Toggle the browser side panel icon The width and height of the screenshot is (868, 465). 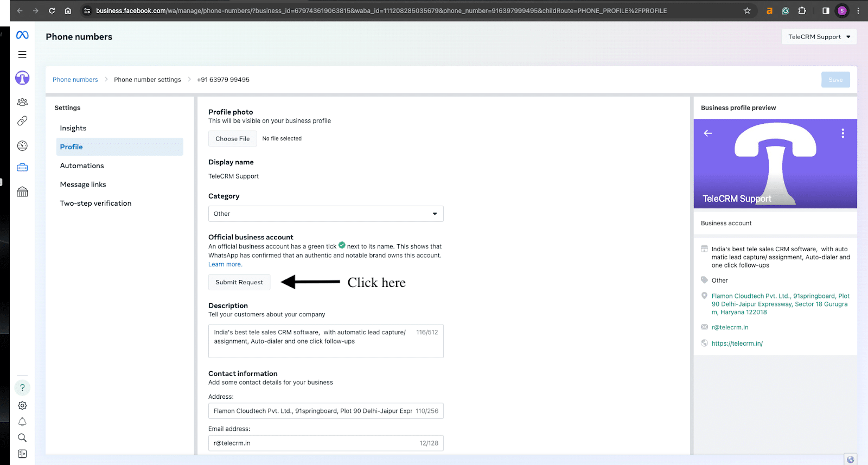click(826, 11)
